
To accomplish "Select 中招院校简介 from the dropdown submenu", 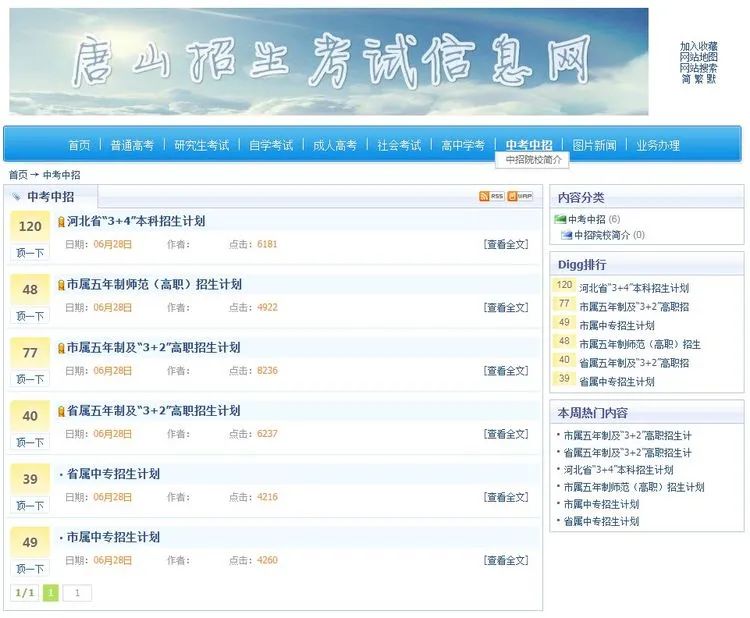I will (532, 160).
